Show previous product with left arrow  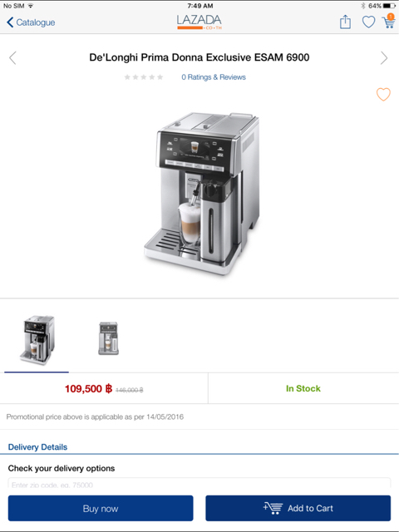point(12,57)
